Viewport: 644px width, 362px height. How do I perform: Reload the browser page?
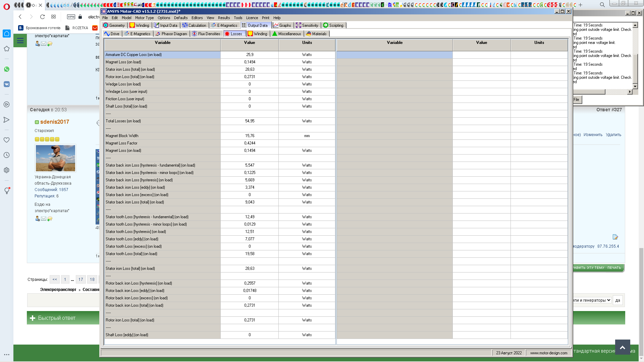pos(42,17)
